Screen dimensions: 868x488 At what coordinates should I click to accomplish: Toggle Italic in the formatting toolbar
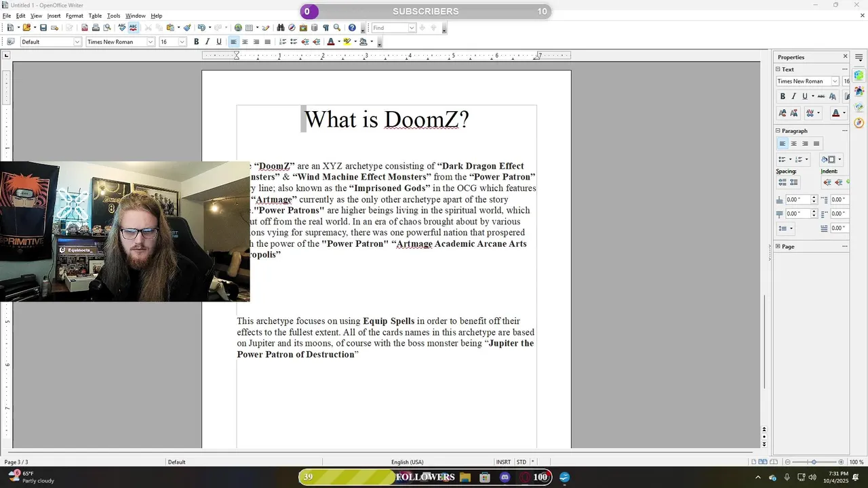coord(208,42)
